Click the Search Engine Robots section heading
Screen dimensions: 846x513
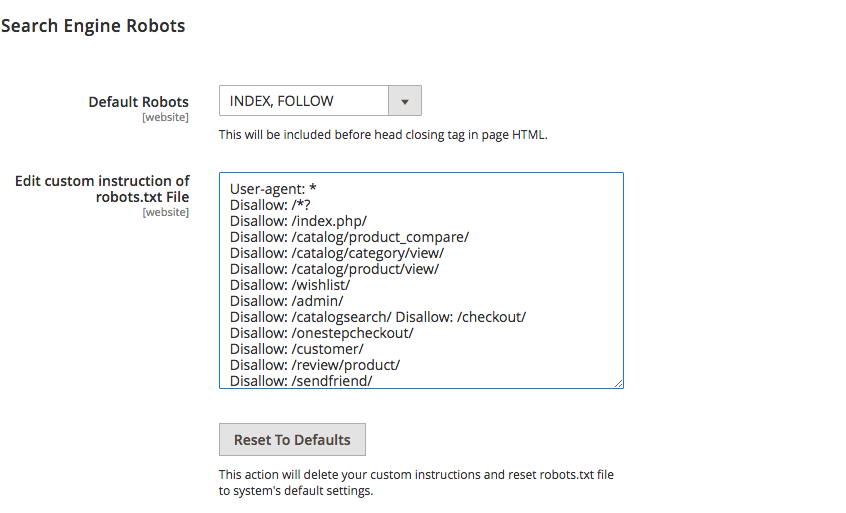[93, 26]
